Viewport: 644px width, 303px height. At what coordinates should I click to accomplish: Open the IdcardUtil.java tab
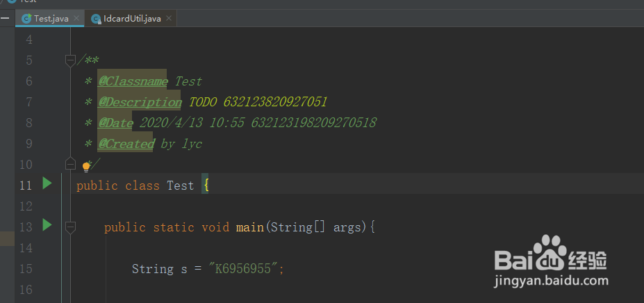tap(133, 19)
